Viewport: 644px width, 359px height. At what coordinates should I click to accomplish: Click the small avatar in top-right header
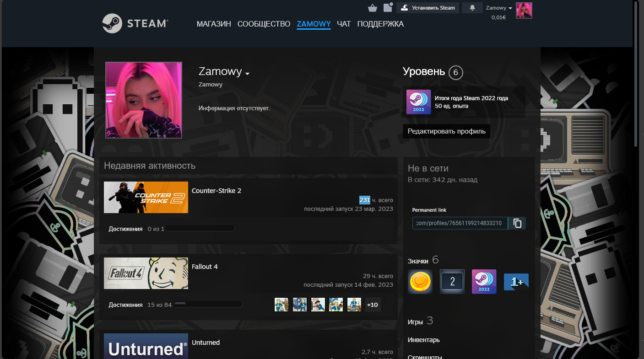524,10
